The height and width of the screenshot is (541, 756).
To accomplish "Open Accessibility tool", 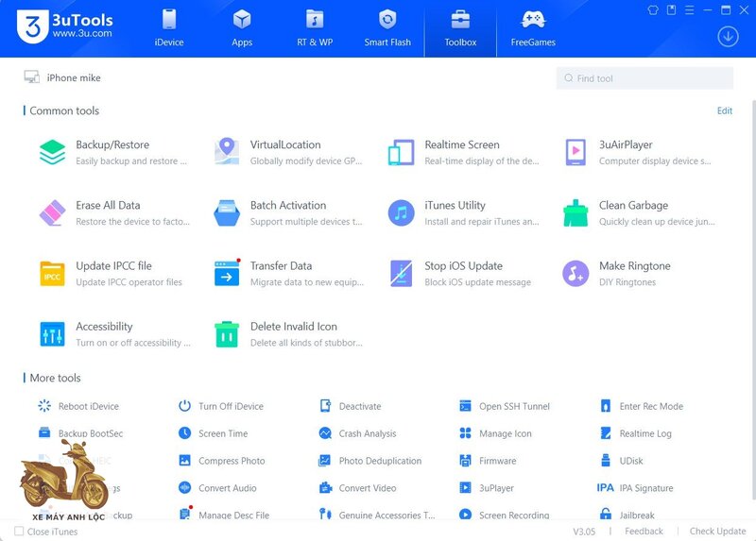I will tap(114, 334).
